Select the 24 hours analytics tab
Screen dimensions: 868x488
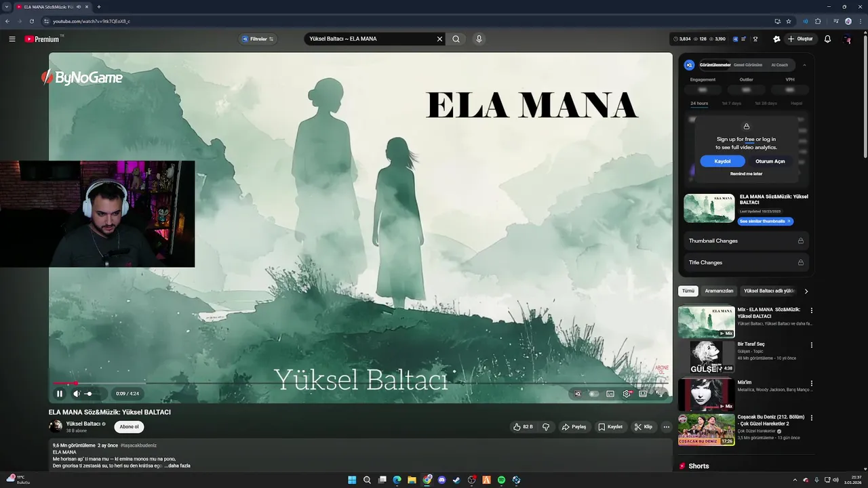tap(699, 104)
